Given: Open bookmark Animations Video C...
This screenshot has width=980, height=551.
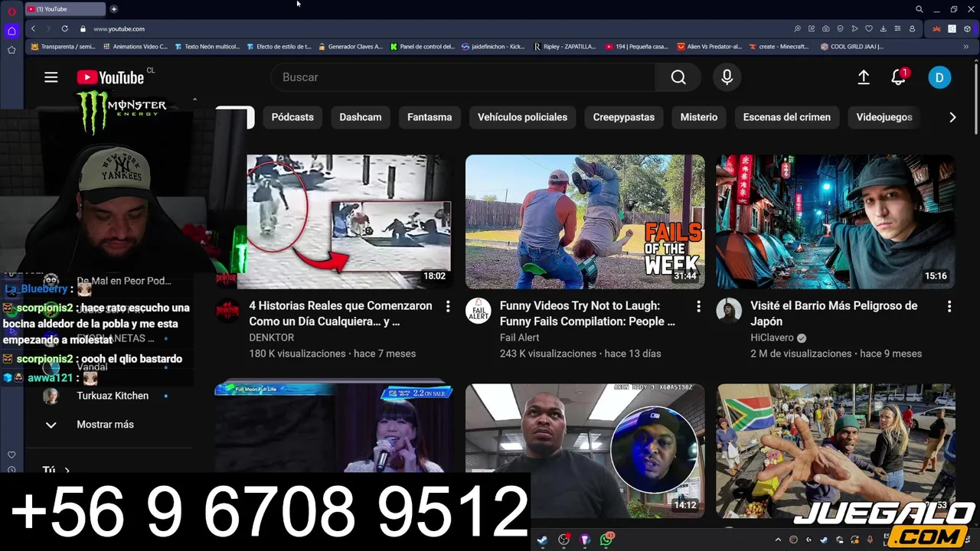Looking at the screenshot, I should (135, 47).
